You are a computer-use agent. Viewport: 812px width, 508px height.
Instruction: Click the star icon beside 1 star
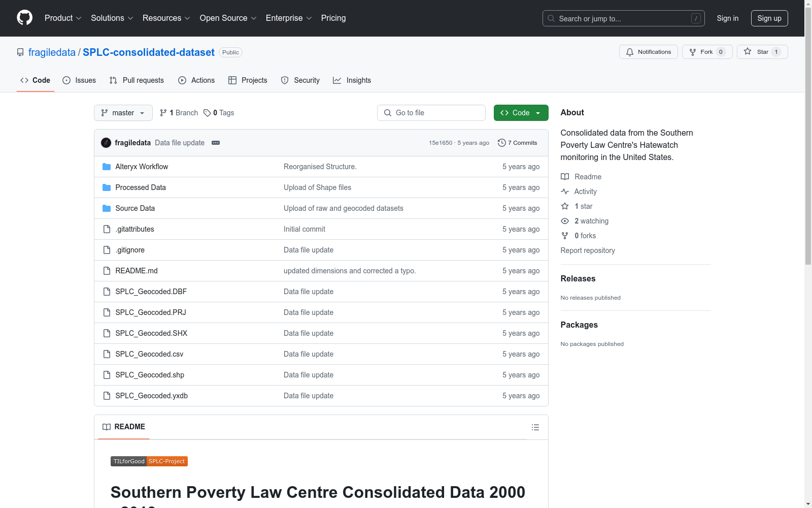click(x=565, y=206)
